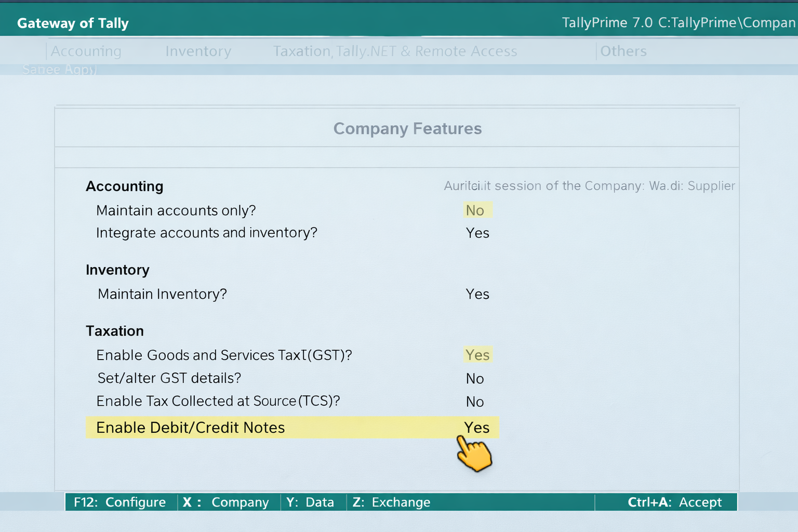Image resolution: width=798 pixels, height=532 pixels.
Task: Click 'Gateway of Tally' title text
Action: (x=73, y=23)
